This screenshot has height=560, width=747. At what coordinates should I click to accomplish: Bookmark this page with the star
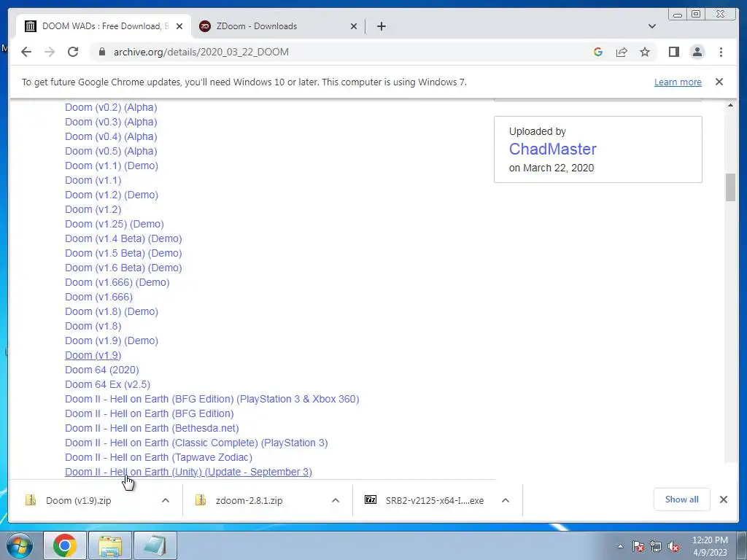point(645,52)
